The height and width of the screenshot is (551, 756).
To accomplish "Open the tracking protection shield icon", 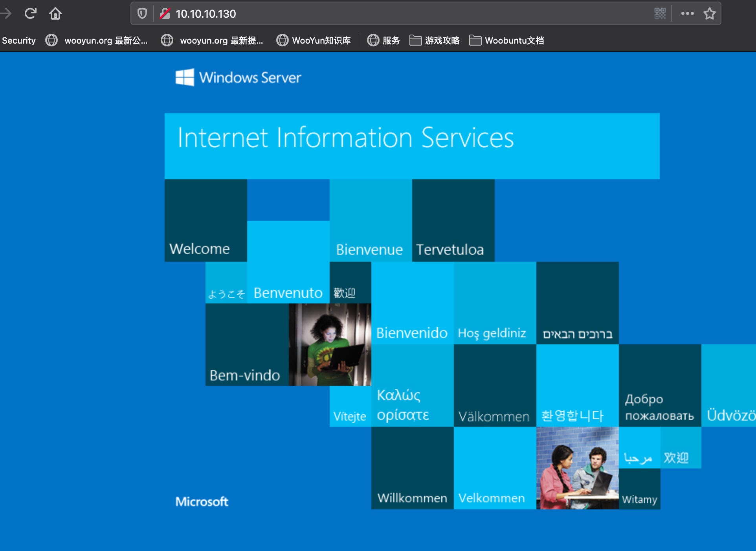I will (142, 14).
